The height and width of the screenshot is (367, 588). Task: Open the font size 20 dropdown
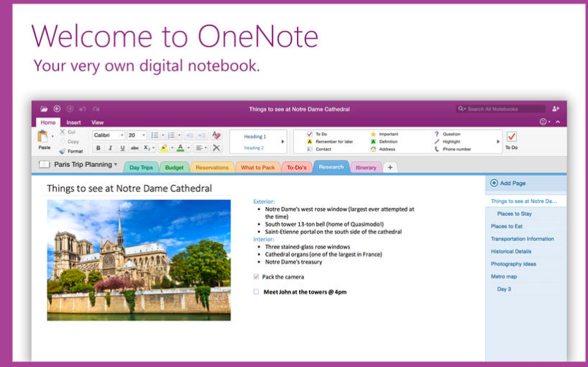tap(144, 135)
